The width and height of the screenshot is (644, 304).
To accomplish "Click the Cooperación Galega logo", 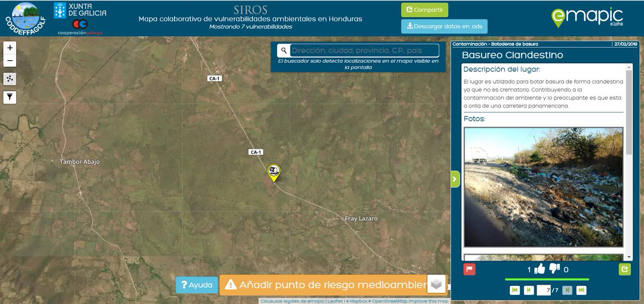I will click(80, 27).
